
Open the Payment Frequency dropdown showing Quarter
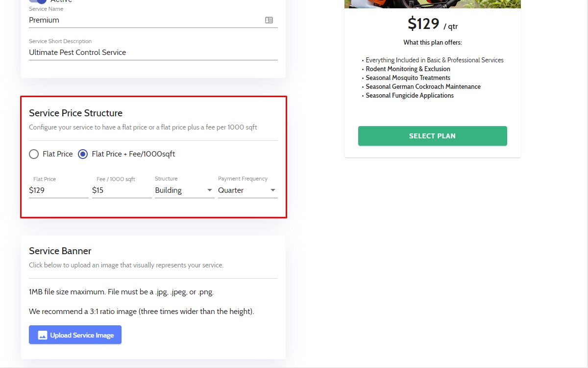pyautogui.click(x=247, y=190)
